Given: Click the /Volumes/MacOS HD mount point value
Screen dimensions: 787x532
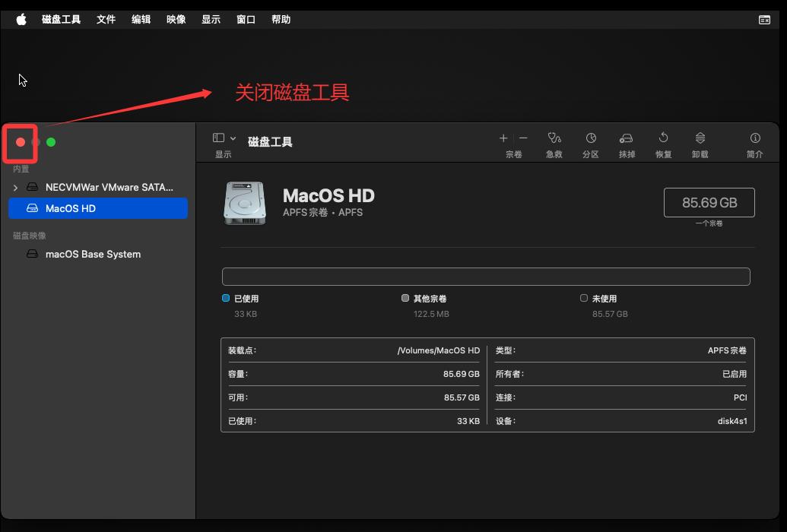Looking at the screenshot, I should point(438,351).
